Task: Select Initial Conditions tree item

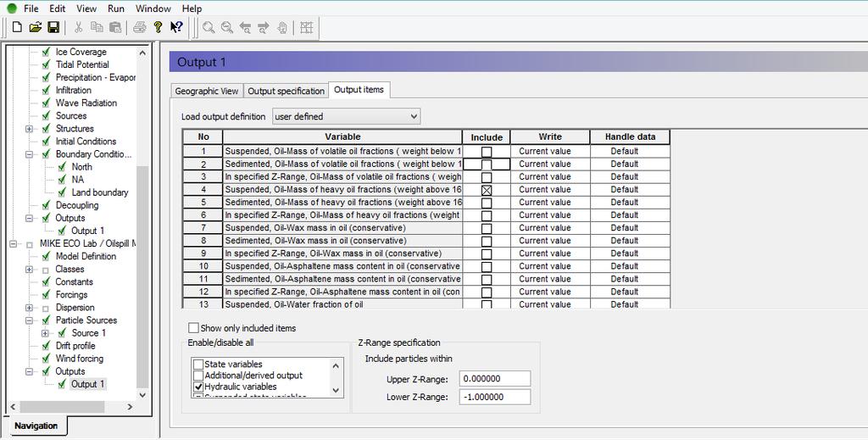Action: (x=86, y=141)
